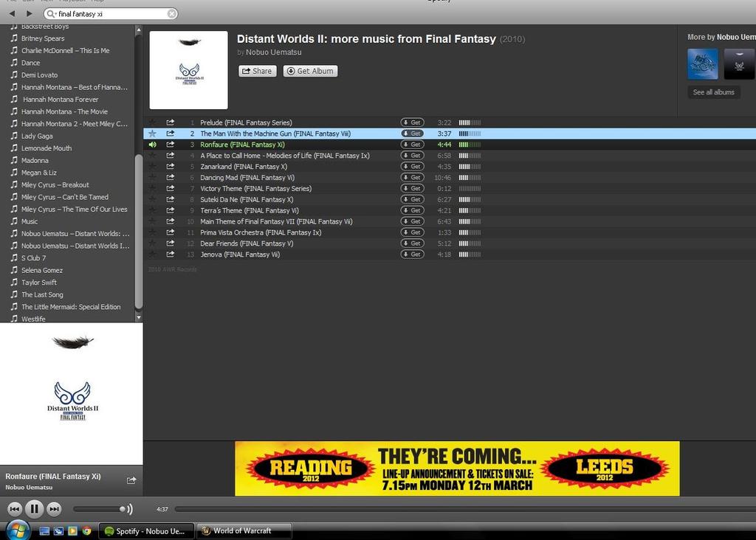Toggle the star for Prelude track
This screenshot has height=540, width=756.
tap(152, 122)
